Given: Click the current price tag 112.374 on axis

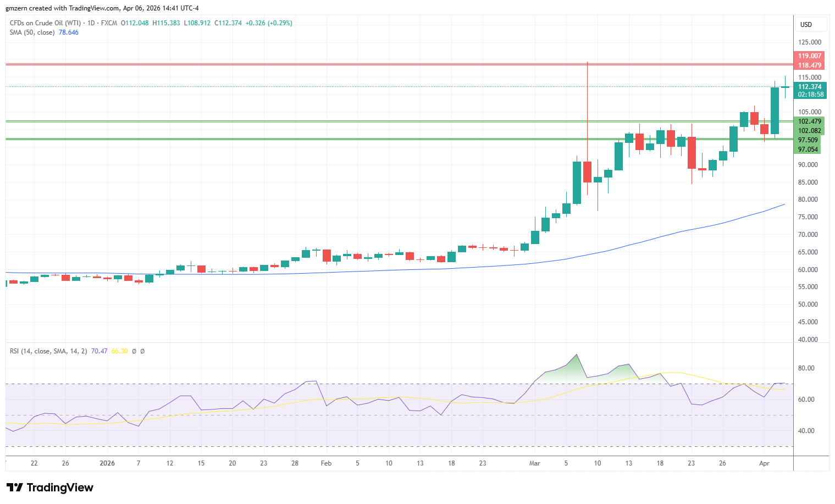Looking at the screenshot, I should click(810, 87).
